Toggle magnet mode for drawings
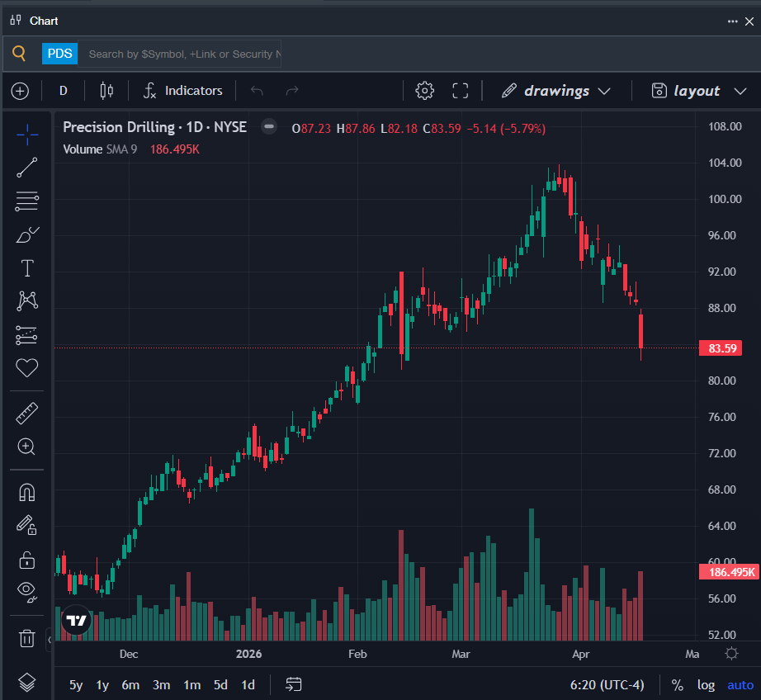761x700 pixels. pos(26,493)
